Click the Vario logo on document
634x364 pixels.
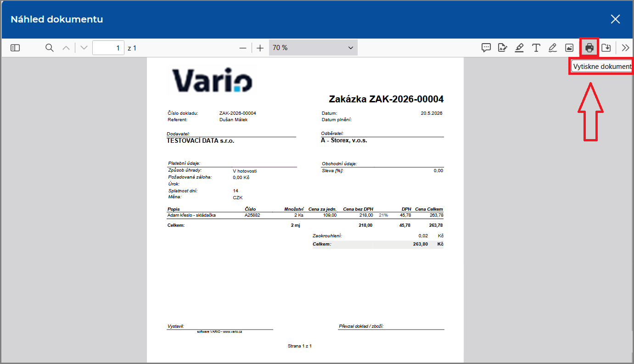(212, 80)
